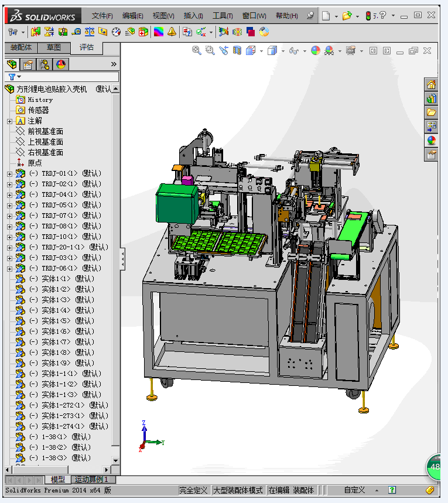Click the Open file folder icon
The image size is (448, 503).
(x=347, y=15)
